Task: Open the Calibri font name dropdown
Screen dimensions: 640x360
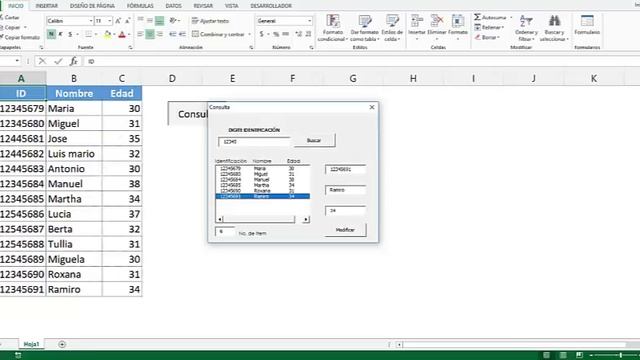Action: [x=91, y=20]
